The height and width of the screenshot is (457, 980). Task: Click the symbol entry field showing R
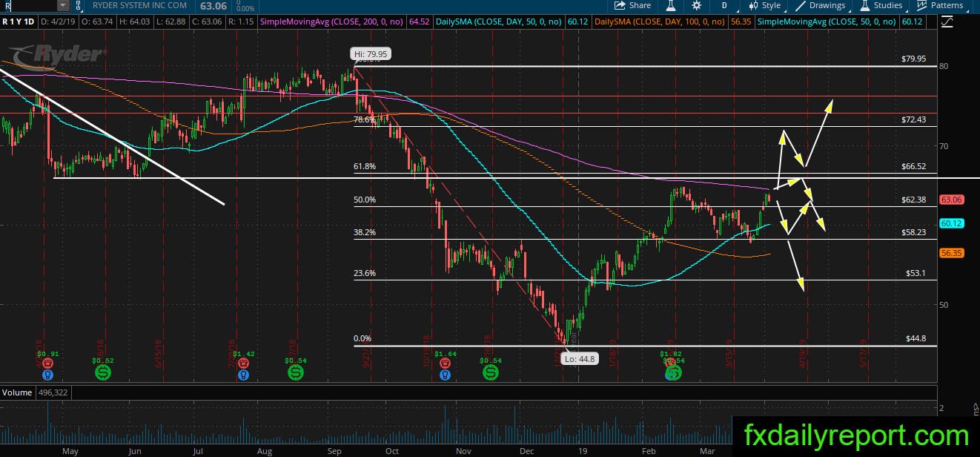point(28,5)
